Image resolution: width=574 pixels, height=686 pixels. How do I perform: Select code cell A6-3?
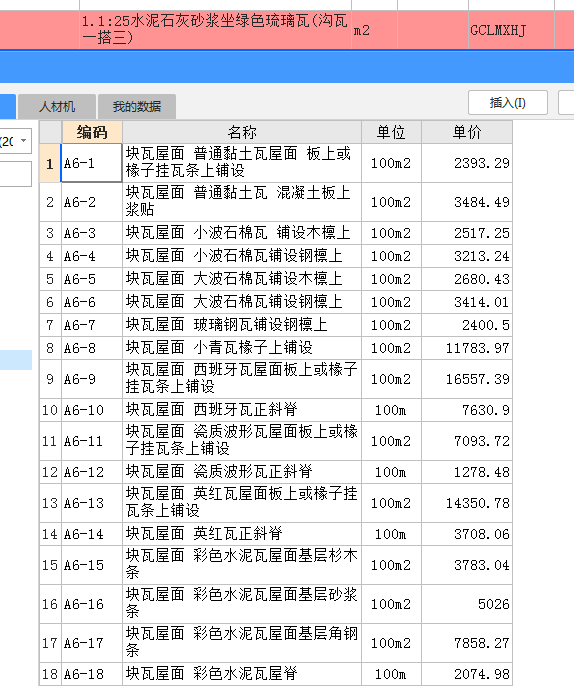(x=91, y=233)
